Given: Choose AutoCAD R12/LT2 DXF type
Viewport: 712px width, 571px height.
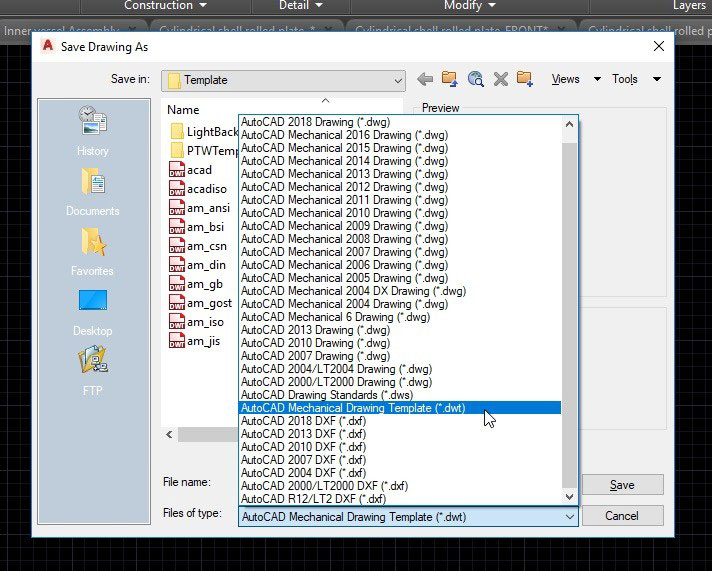Looking at the screenshot, I should [400, 499].
